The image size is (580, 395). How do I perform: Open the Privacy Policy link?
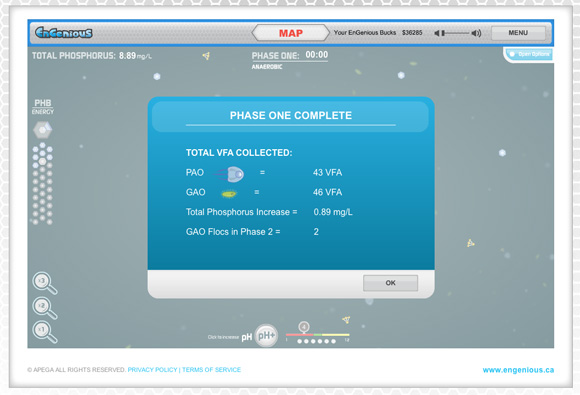pos(152,369)
